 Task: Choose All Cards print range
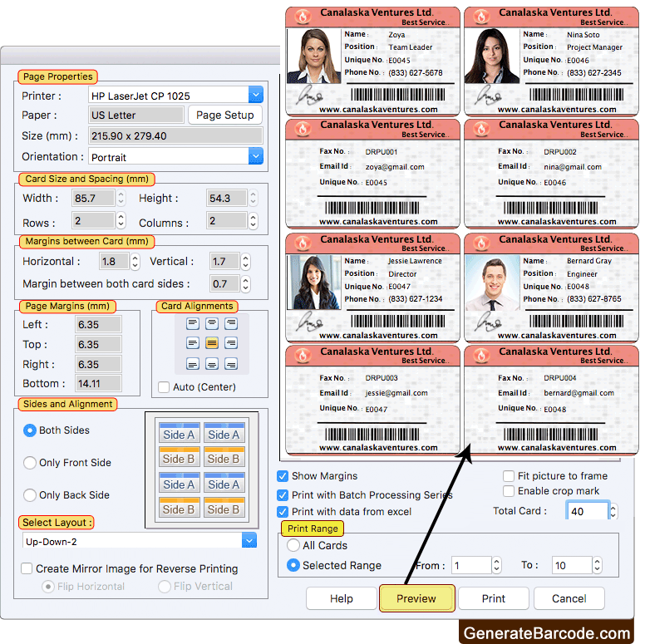(x=293, y=545)
